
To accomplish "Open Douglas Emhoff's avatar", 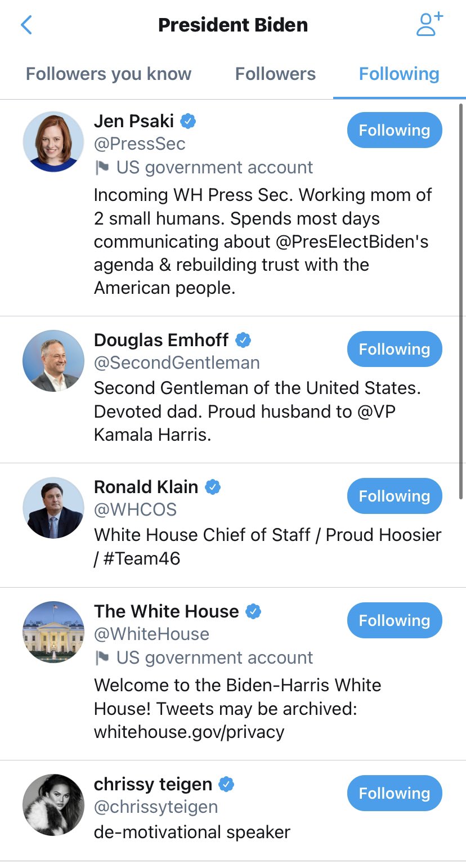I will [x=53, y=361].
